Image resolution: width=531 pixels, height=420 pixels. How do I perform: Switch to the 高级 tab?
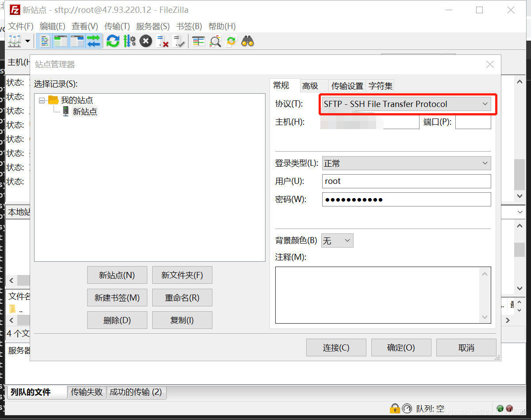point(310,86)
